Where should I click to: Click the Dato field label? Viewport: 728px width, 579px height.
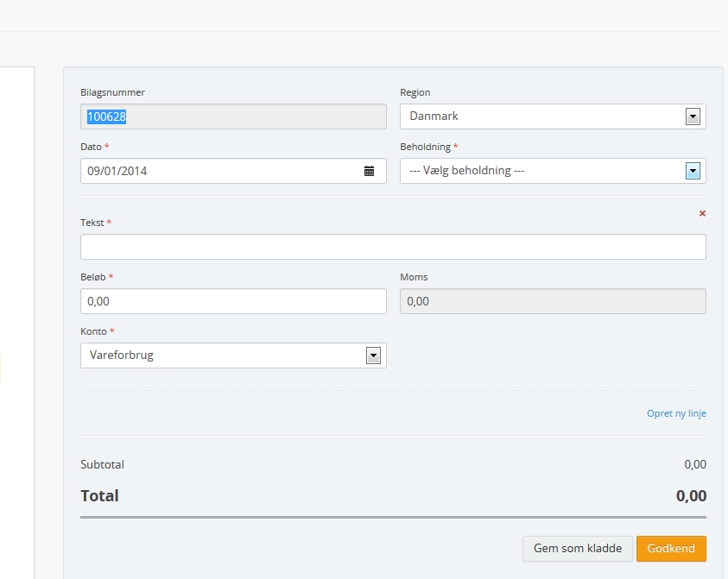(91, 147)
